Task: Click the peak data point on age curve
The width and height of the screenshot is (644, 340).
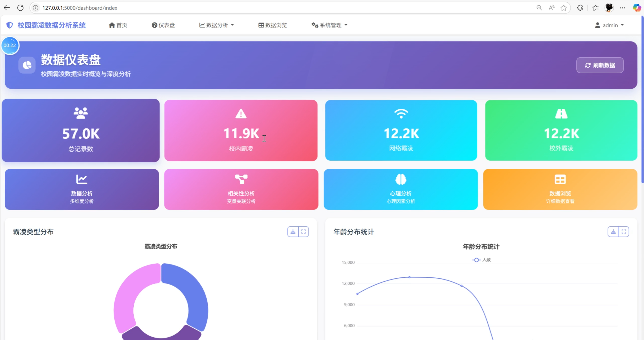Action: point(409,277)
